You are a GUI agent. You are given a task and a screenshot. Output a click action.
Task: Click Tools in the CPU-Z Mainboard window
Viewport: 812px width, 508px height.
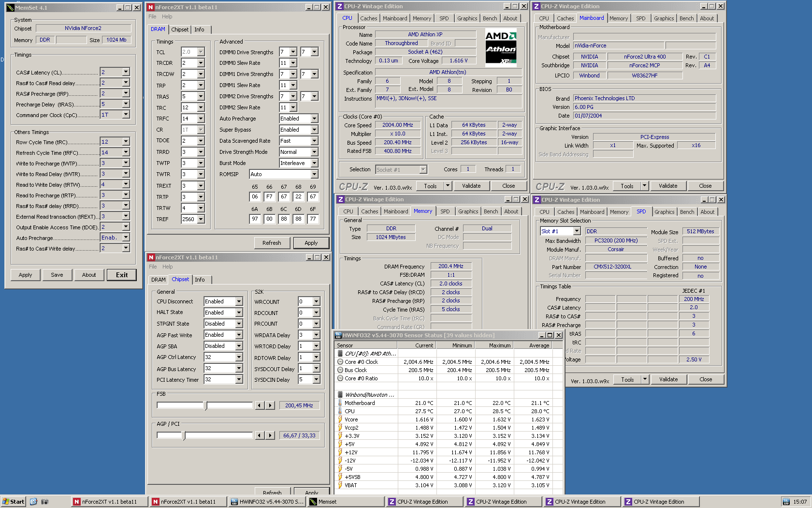[627, 186]
